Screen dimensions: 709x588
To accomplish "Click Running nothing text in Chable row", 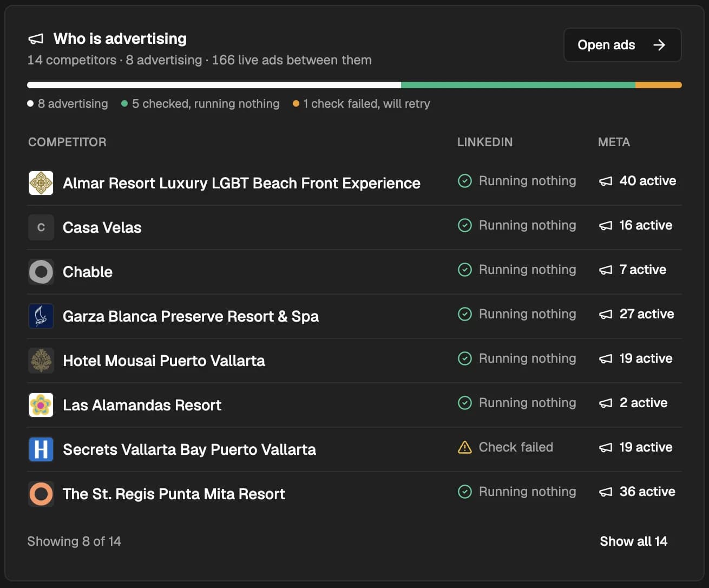I will pos(528,270).
